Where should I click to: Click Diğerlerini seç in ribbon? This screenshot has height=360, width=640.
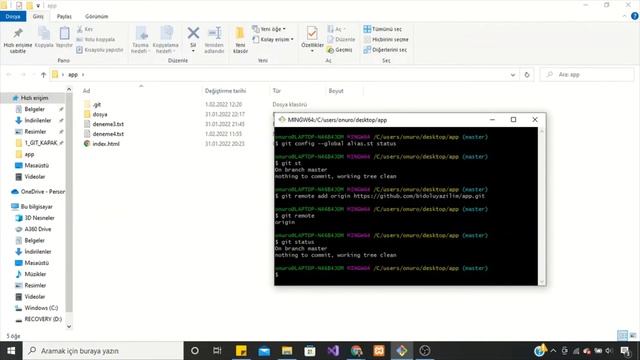click(x=385, y=50)
